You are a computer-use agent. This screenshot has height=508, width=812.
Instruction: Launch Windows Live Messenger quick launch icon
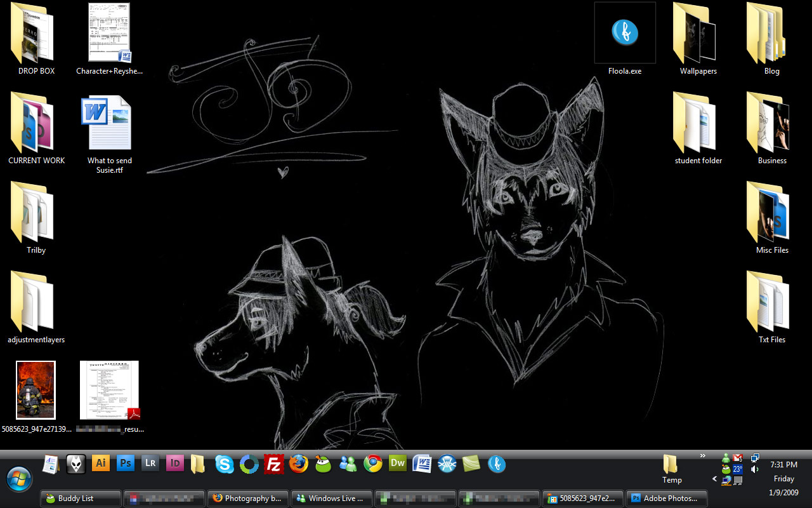pos(348,464)
